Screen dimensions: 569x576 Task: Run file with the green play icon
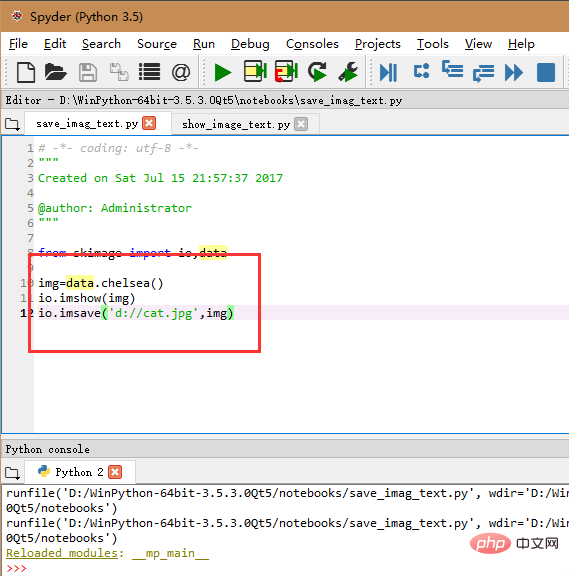(x=223, y=72)
